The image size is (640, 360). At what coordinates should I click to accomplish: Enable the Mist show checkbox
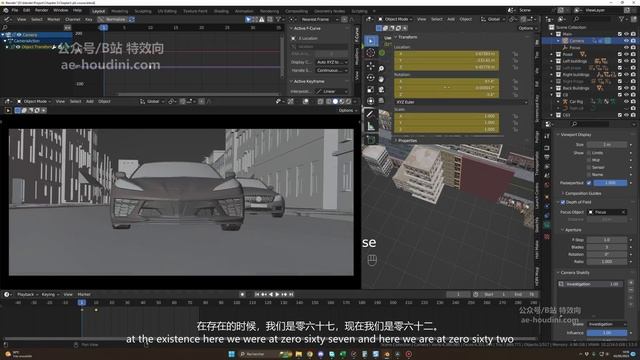[589, 160]
